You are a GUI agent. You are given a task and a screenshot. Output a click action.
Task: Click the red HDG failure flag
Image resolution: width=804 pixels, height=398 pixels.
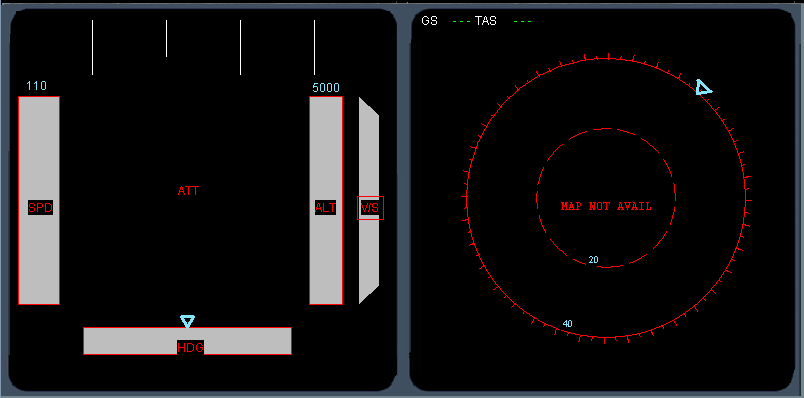[x=190, y=347]
